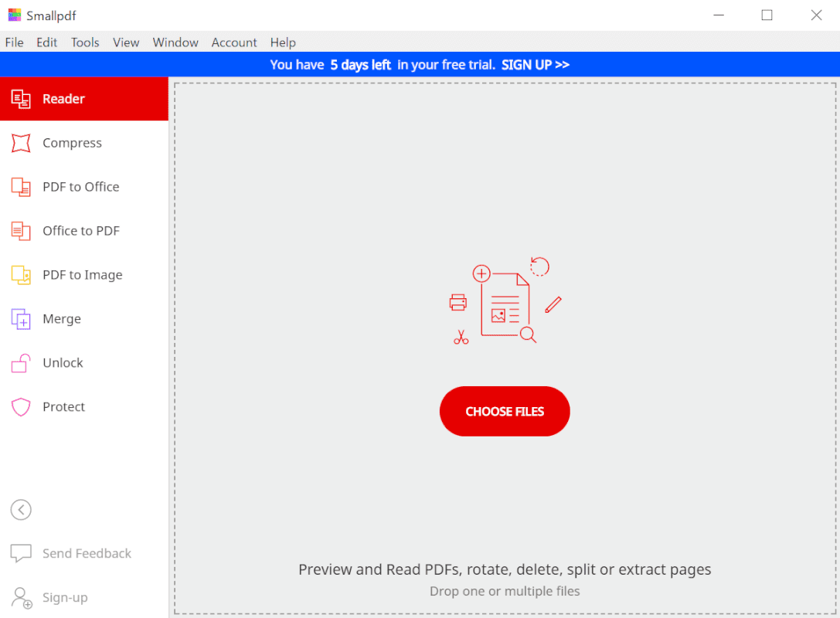Close the Smallpdf window
The image size is (840, 618).
coord(816,15)
